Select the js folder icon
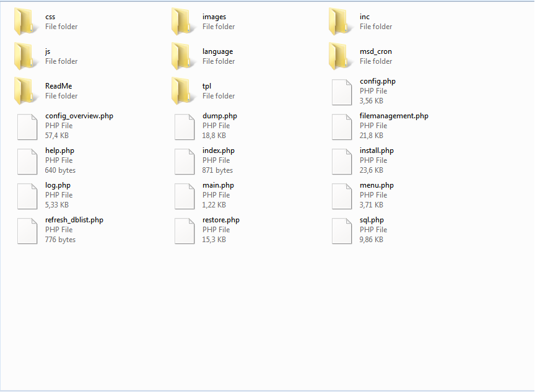This screenshot has height=392, width=535. (x=25, y=56)
